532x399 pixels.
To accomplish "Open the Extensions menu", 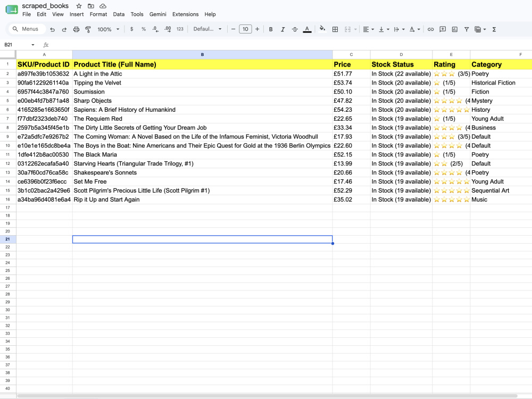I will 185,14.
